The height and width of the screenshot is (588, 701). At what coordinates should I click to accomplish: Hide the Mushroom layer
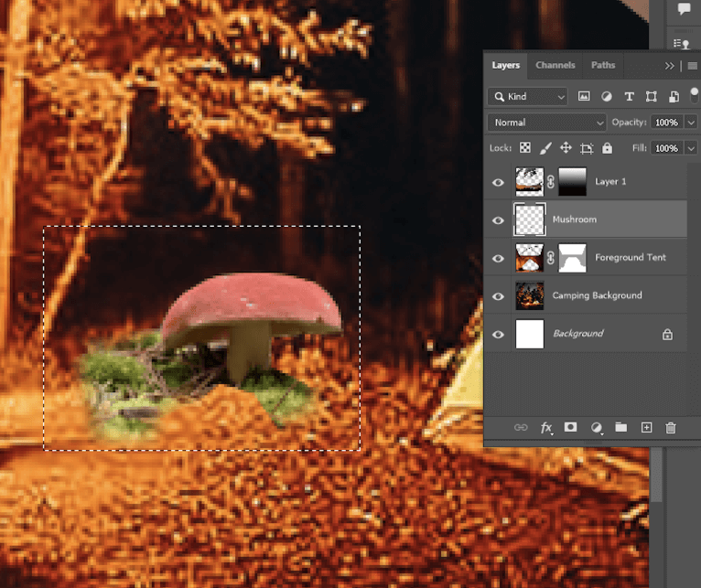click(498, 220)
